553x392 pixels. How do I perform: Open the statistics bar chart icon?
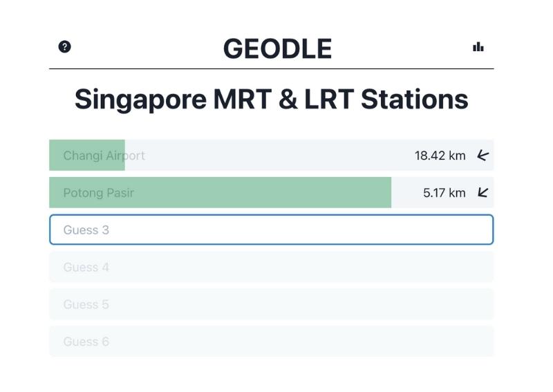(478, 47)
